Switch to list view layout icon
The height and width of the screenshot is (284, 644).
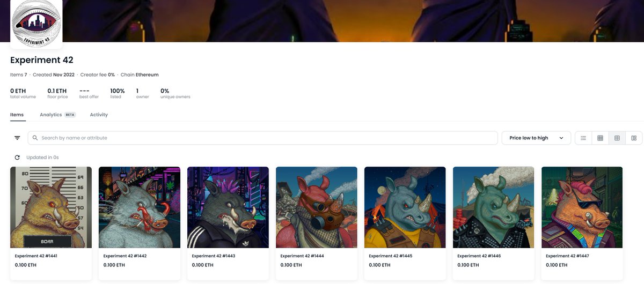[x=583, y=138]
